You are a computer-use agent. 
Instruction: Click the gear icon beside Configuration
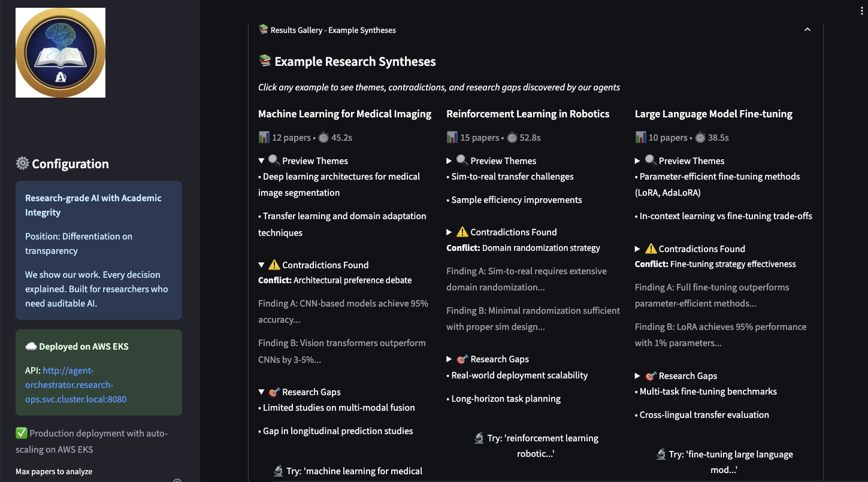(22, 163)
